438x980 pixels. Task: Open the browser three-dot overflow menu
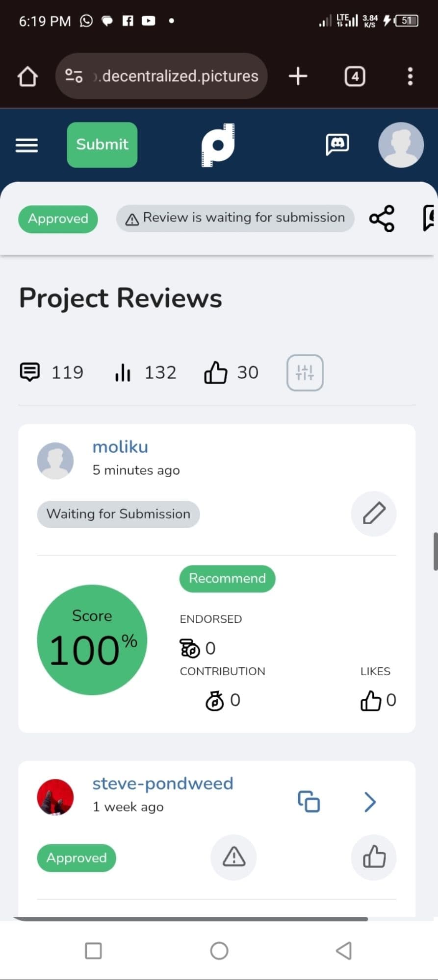click(410, 76)
